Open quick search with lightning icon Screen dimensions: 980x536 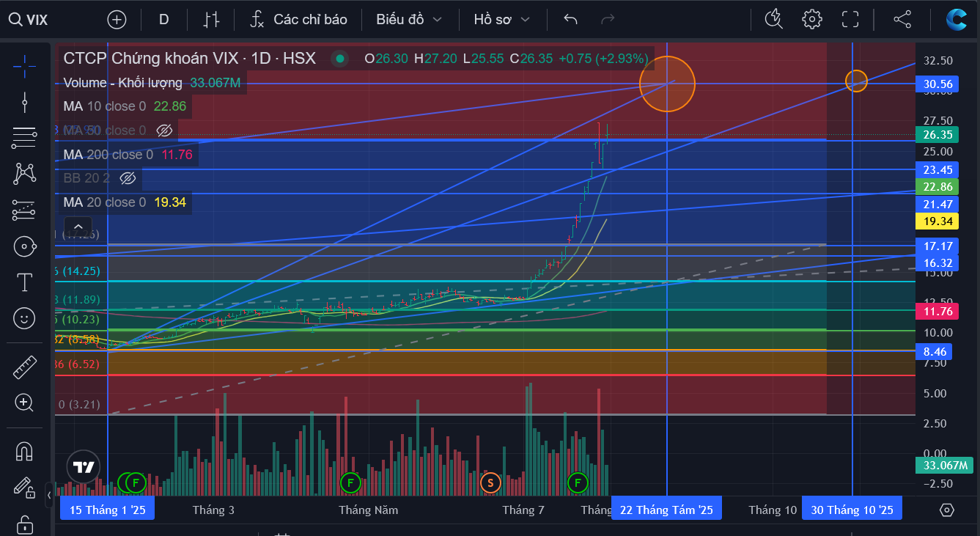pos(774,19)
